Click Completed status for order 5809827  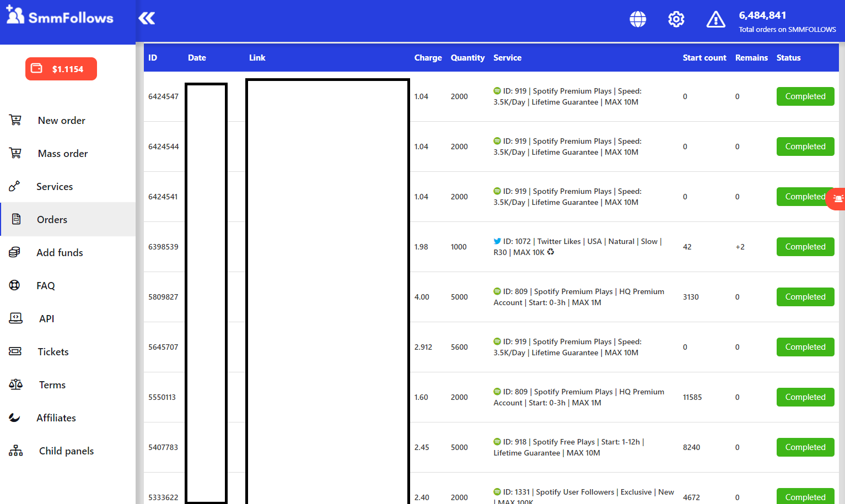805,297
